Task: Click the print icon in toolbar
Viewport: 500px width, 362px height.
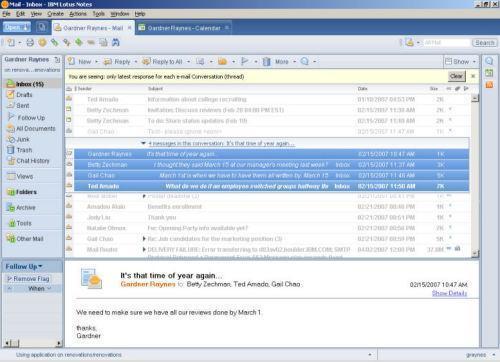Action: pyautogui.click(x=30, y=43)
